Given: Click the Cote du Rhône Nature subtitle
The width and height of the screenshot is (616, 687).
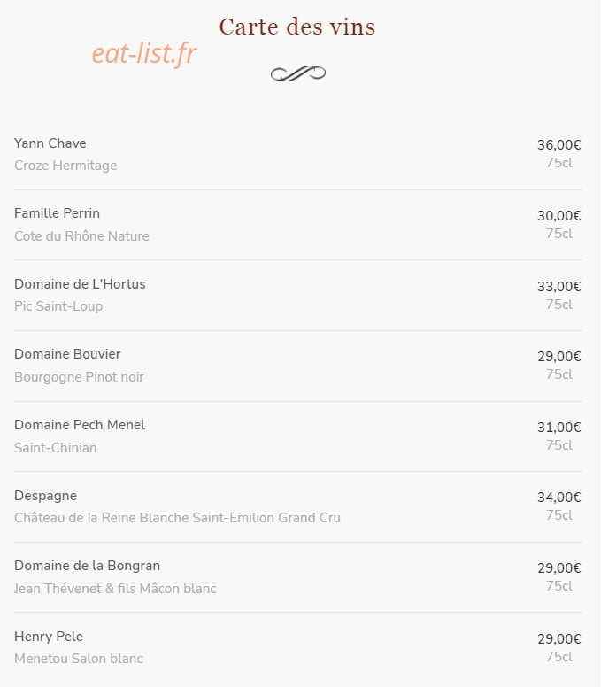Looking at the screenshot, I should coord(81,236).
